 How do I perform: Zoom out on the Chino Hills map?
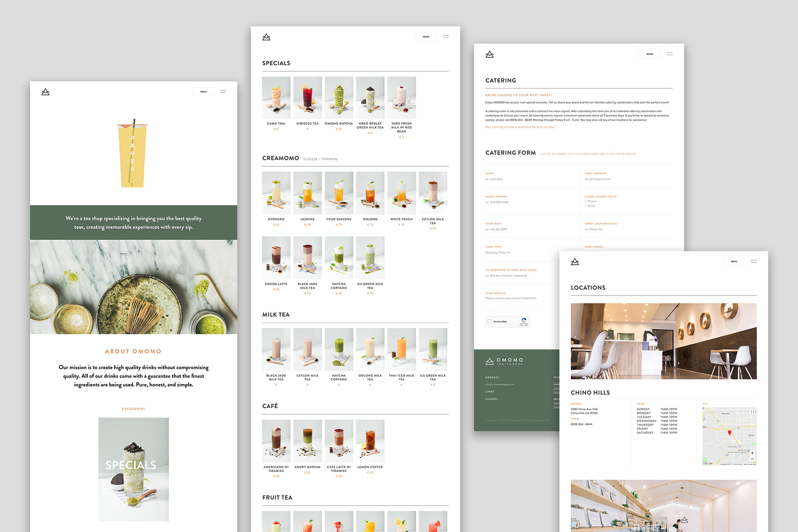(x=752, y=459)
